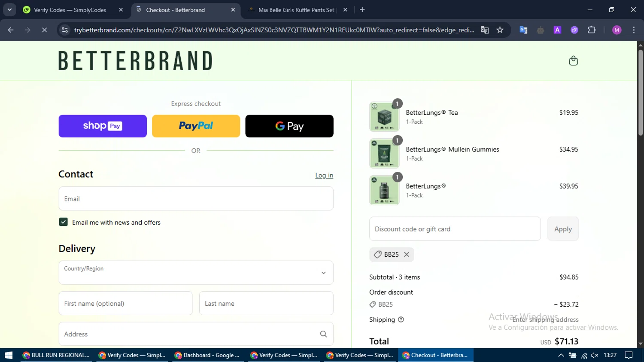
Task: Switch to the Verify Codes — SimplyCodes tab
Action: click(70, 10)
